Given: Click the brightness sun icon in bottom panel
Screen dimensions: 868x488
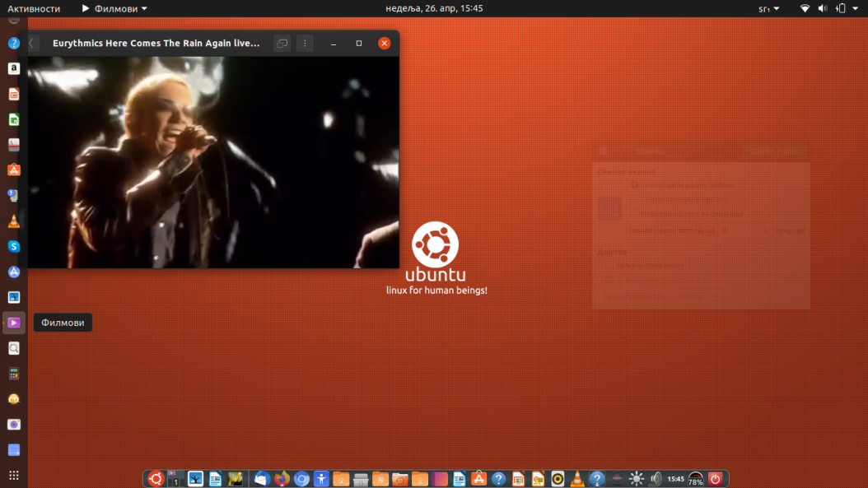Looking at the screenshot, I should (637, 479).
